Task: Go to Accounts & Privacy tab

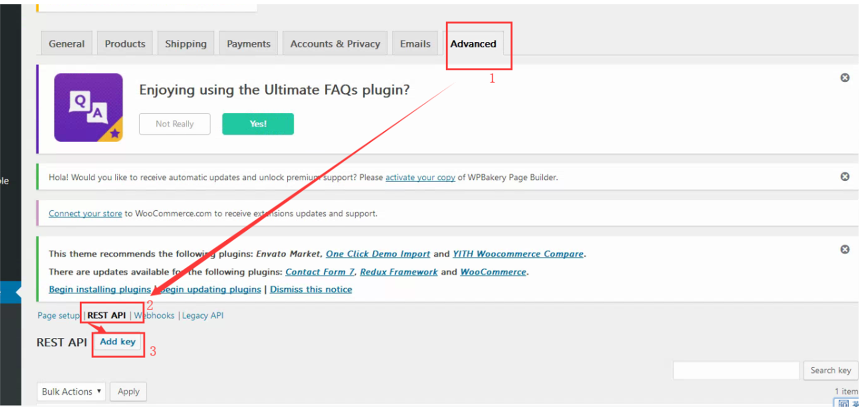Action: pos(335,44)
